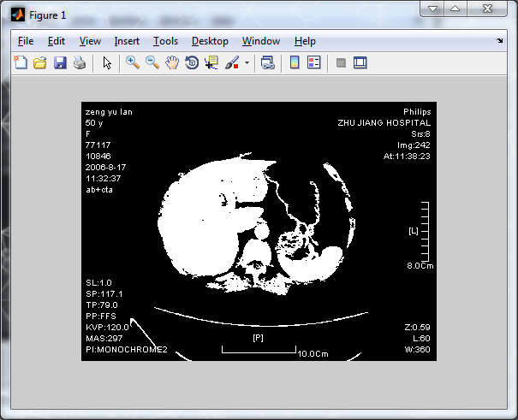Select the Data Cursor tool
The image size is (518, 420).
point(211,62)
